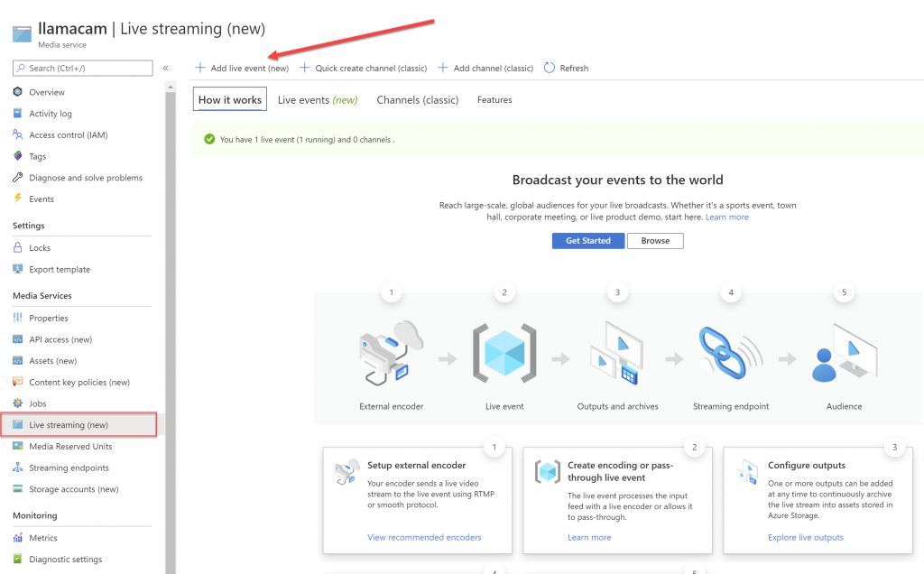Focus the Search (Ctrl+/) field
Image resolution: width=924 pixels, height=574 pixels.
pyautogui.click(x=82, y=69)
